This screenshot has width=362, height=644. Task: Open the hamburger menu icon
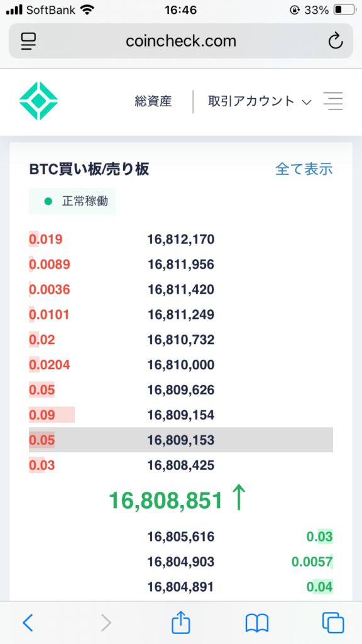click(333, 101)
